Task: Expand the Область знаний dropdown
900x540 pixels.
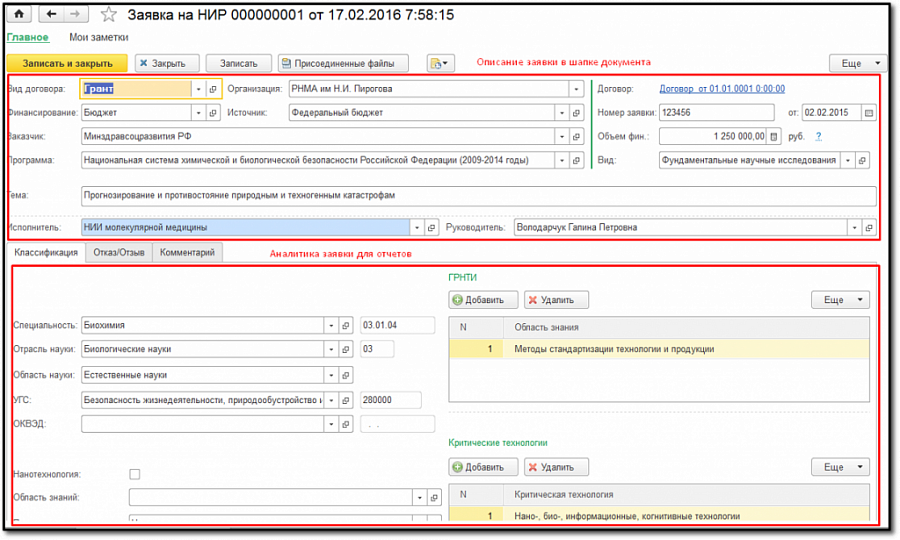Action: 420,498
